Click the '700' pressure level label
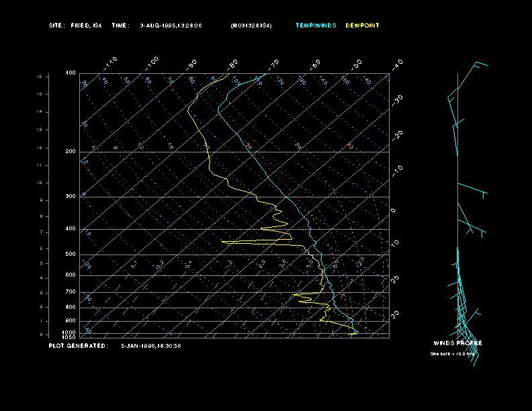 pos(71,291)
